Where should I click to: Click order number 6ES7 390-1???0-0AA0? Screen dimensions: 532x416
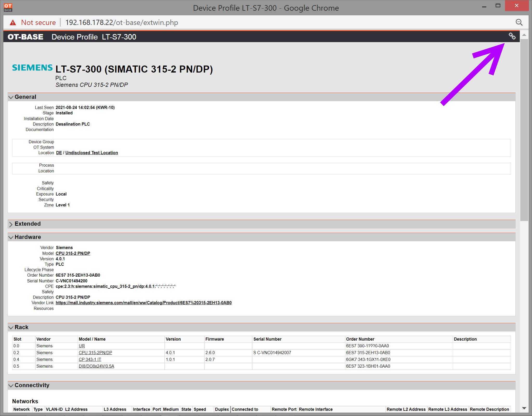click(x=367, y=346)
